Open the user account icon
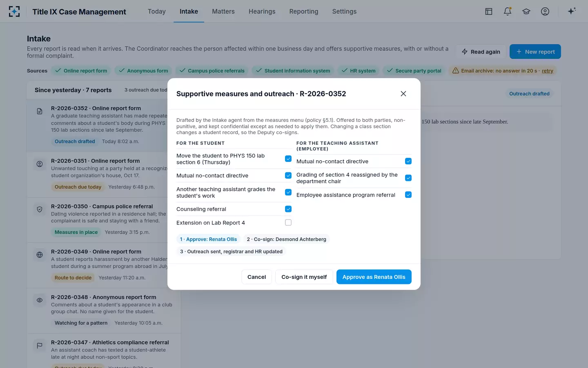Screen dimensions: 588x368 pos(545,11)
